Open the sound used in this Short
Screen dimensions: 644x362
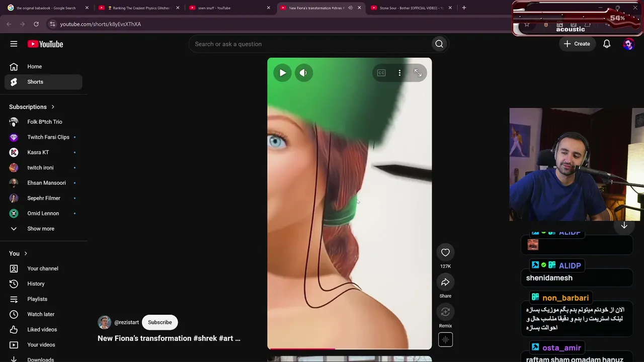tap(445, 340)
